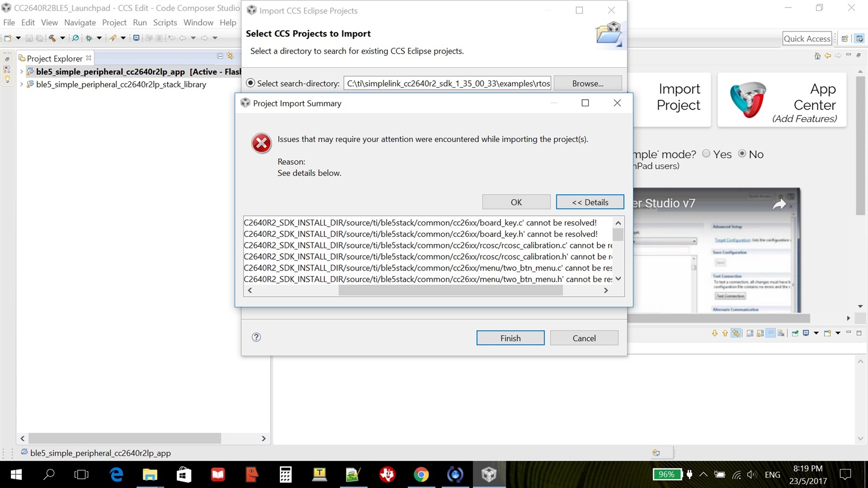This screenshot has height=488, width=868.
Task: Click the share arrow on the video
Action: point(780,204)
